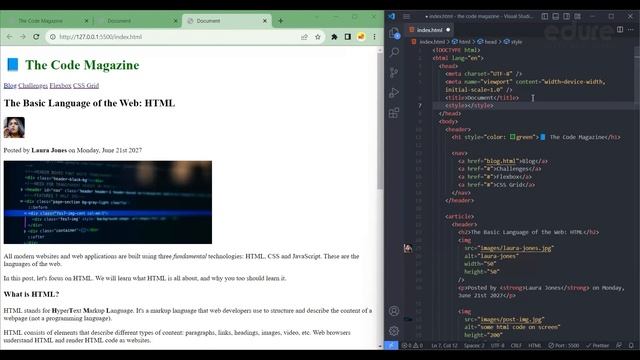
Task: Go forward in the browser
Action: pos(23,37)
